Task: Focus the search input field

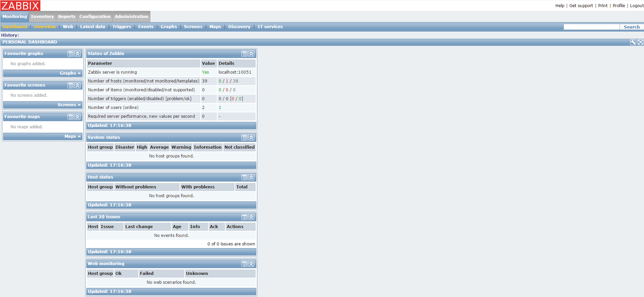Action: coord(591,27)
